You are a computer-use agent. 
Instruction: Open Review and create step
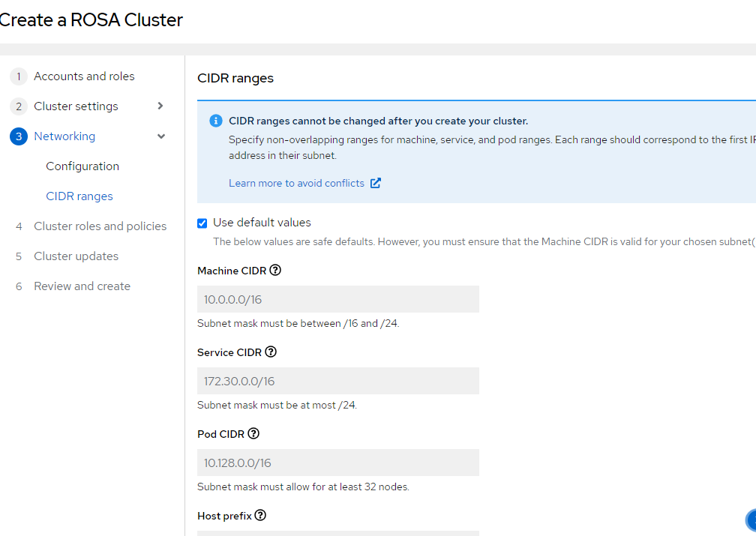82,286
